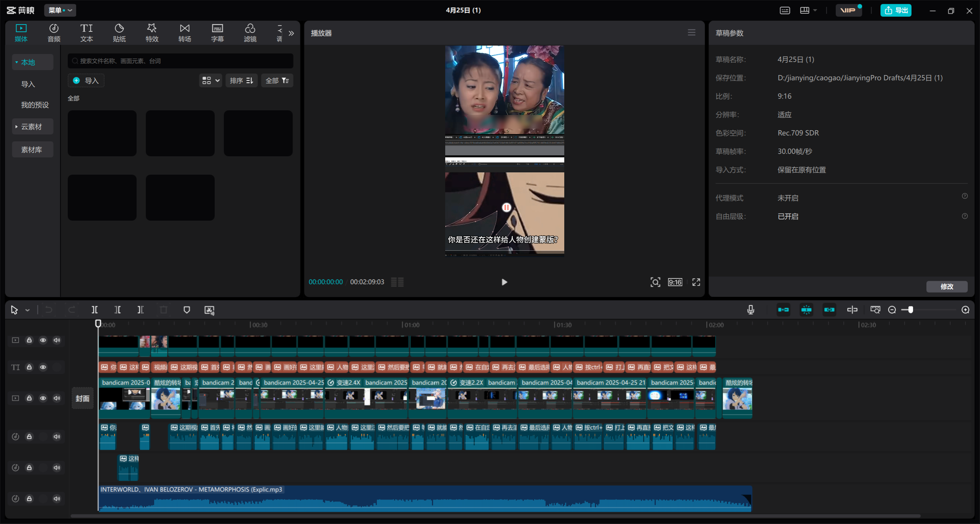Switch to the 特效 effects tab
Screen dimensions: 980x524
(152, 33)
